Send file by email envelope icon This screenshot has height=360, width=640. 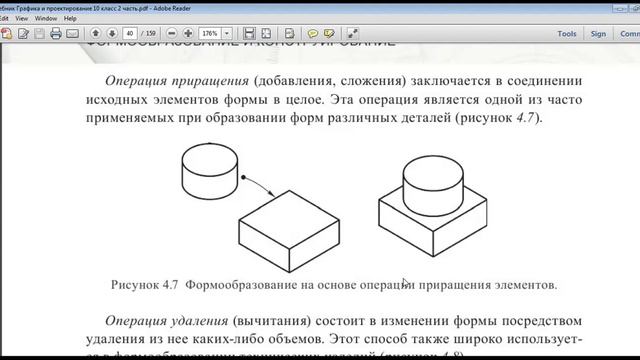(73, 33)
